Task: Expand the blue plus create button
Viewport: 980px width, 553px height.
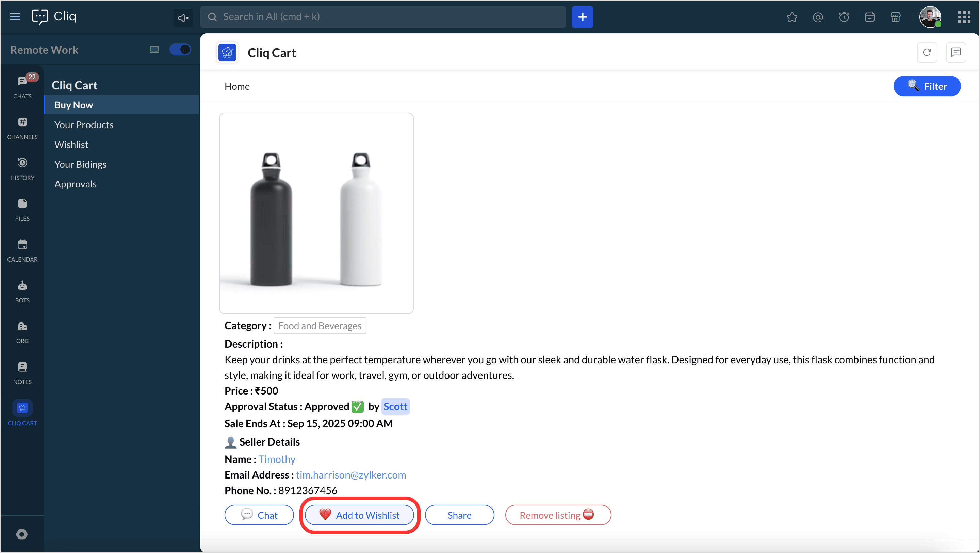Action: tap(582, 17)
